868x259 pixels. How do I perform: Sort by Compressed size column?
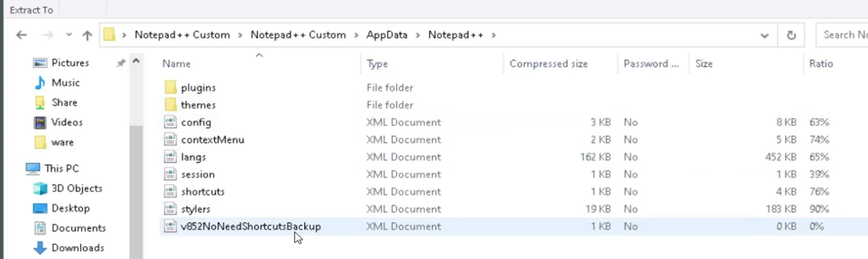[548, 63]
